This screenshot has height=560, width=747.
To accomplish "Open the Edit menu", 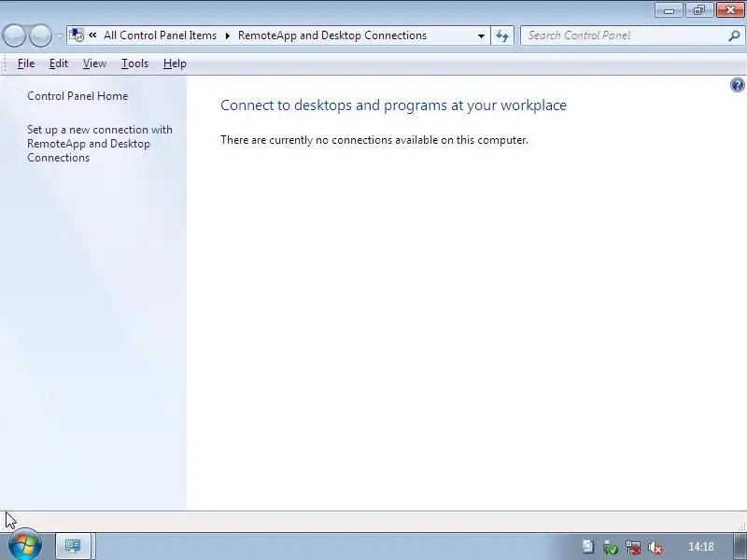I will coord(59,63).
